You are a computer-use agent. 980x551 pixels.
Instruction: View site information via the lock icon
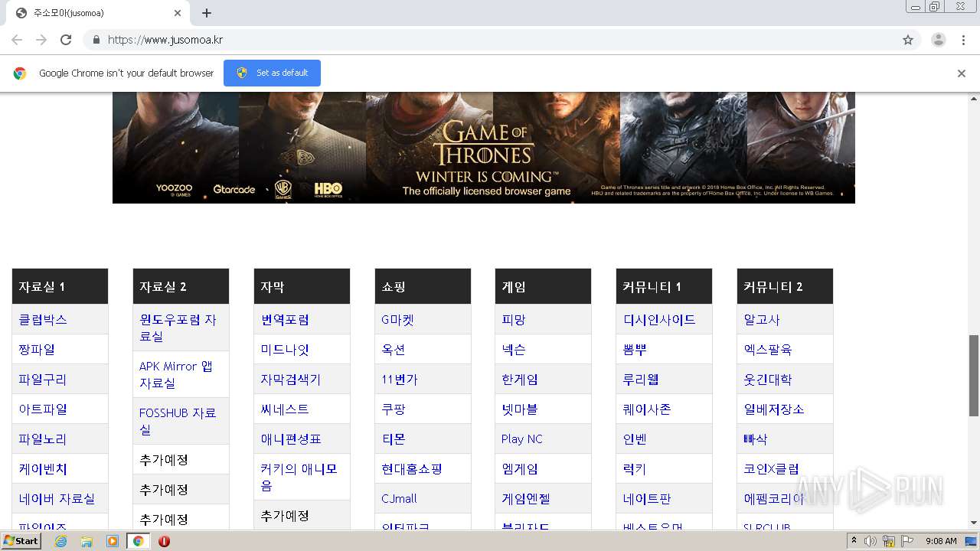pos(96,40)
